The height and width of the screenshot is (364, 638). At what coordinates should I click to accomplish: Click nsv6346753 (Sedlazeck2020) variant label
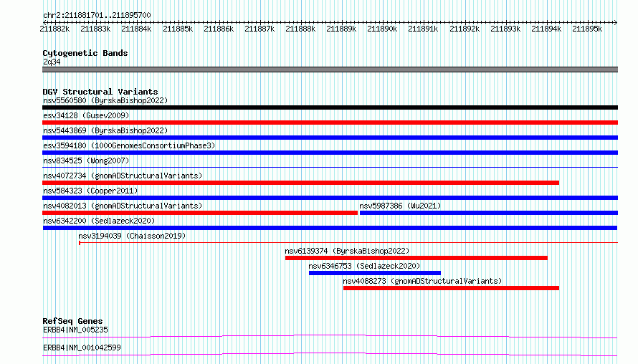(364, 266)
